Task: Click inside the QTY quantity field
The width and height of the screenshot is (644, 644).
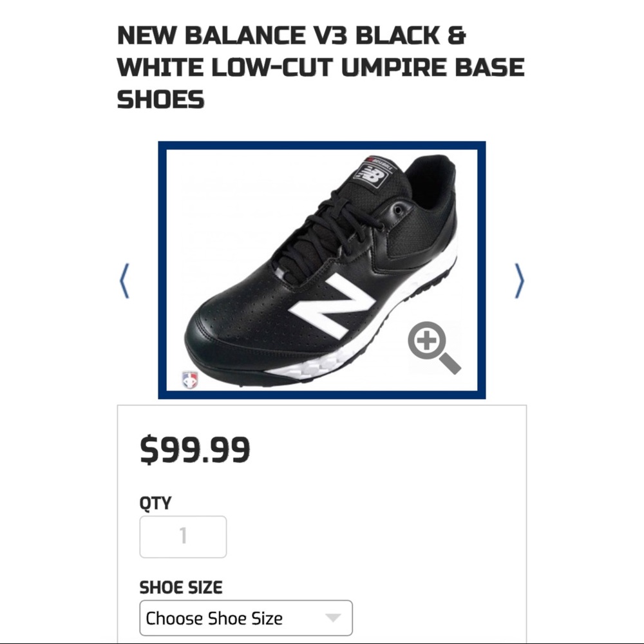Action: [x=183, y=536]
